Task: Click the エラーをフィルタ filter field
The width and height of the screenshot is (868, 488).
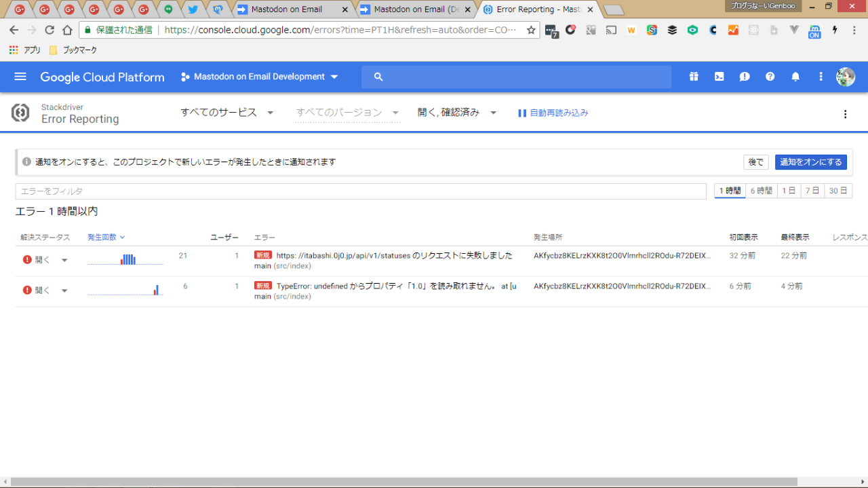Action: click(359, 191)
